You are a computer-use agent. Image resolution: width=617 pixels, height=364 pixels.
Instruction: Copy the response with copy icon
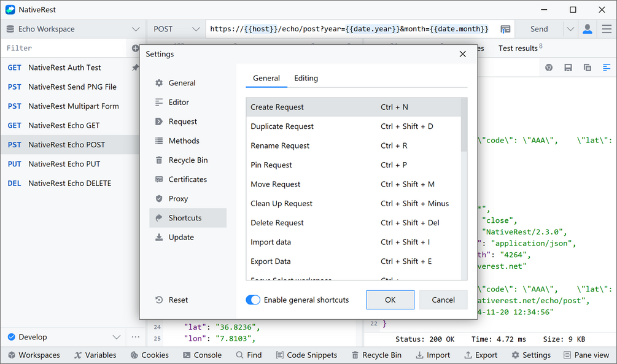(x=588, y=68)
